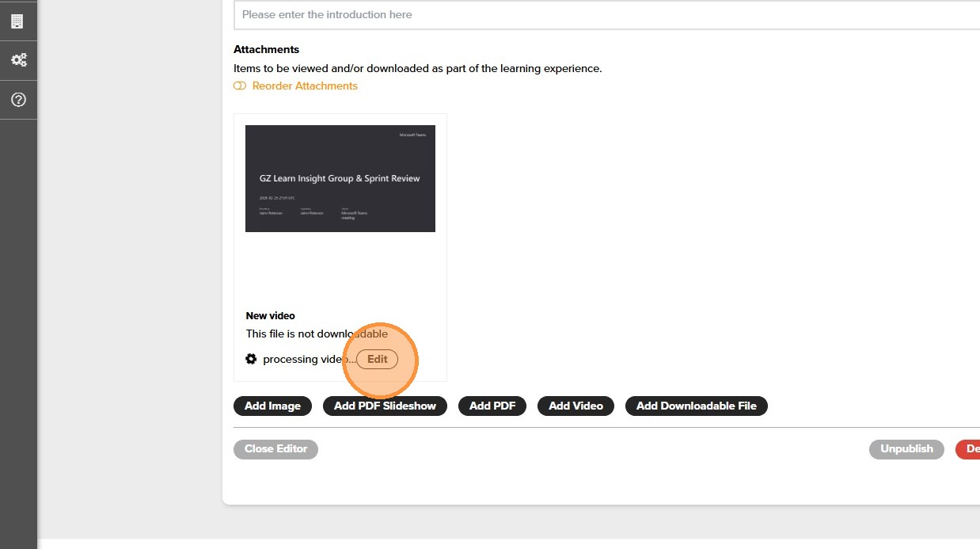
Task: Select Add Downloadable File
Action: coord(697,406)
